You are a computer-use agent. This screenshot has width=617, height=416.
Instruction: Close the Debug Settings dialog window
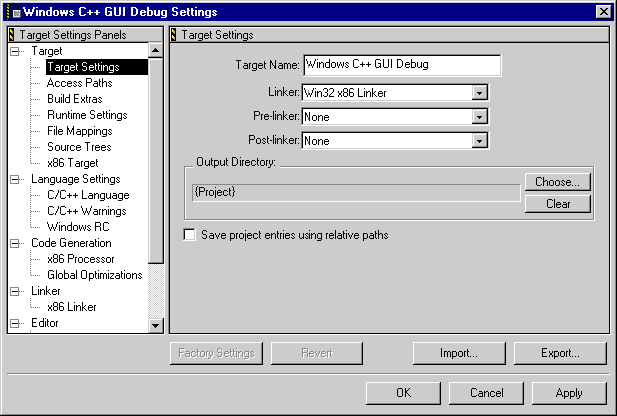click(x=604, y=12)
